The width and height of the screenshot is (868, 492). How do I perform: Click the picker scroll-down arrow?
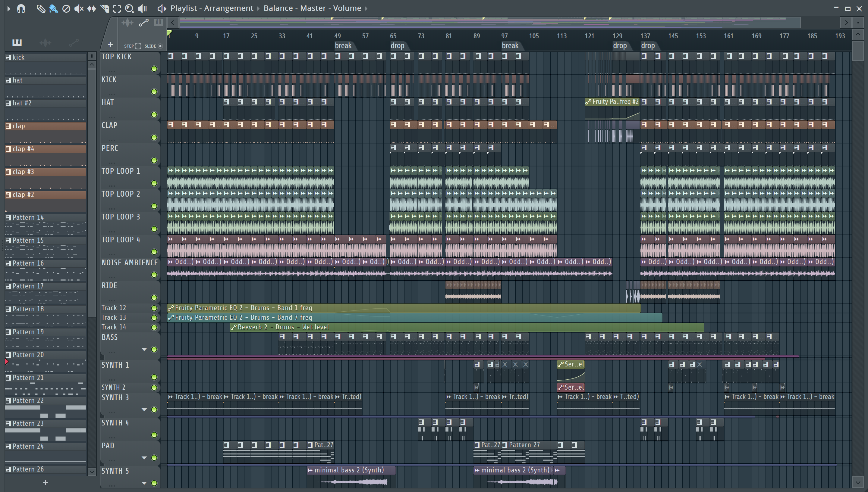tap(92, 472)
